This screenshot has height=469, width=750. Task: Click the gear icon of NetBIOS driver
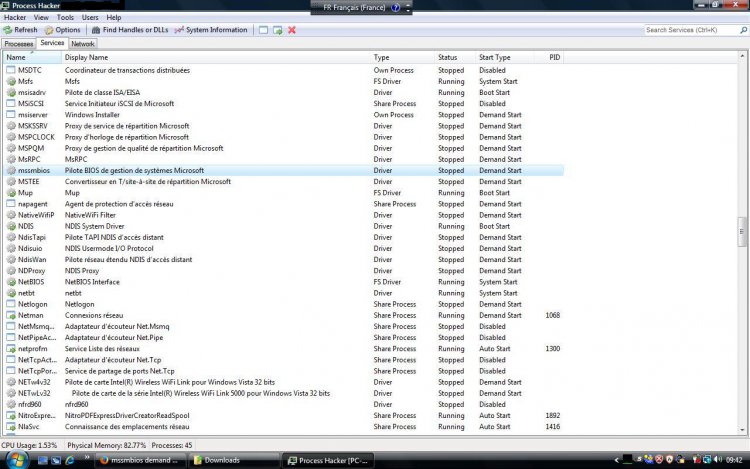tap(11, 282)
